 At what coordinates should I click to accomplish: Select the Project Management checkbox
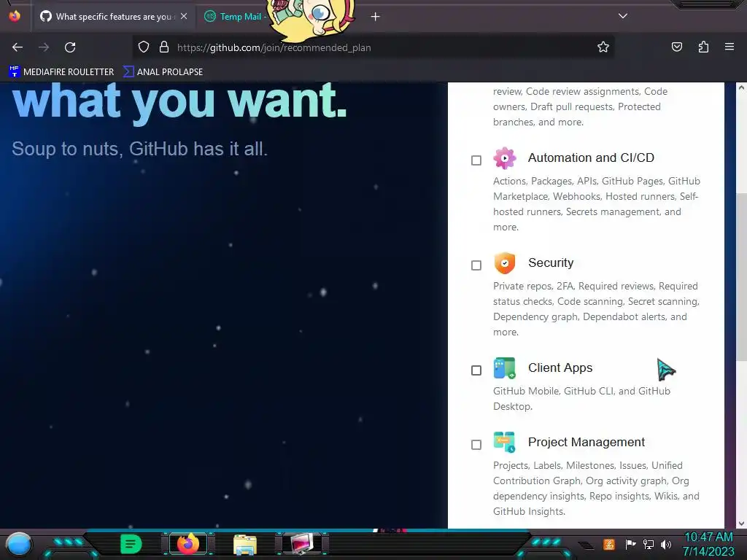pos(476,445)
